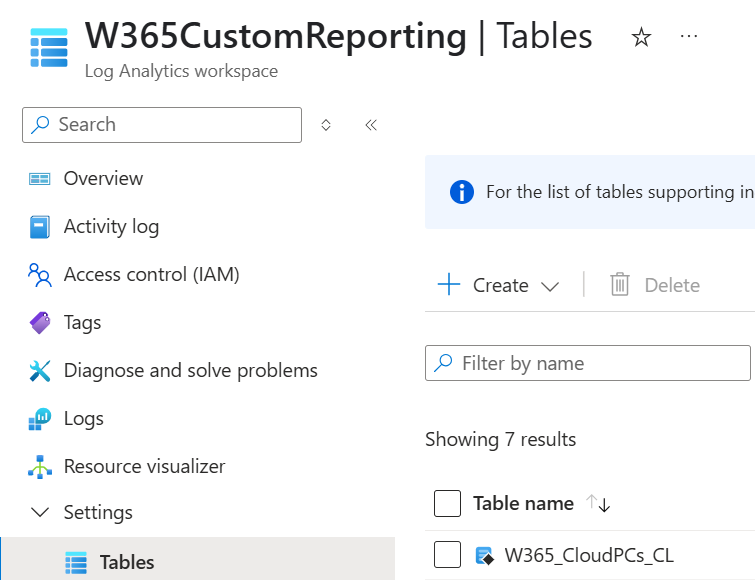Click the purple Tags icon

pyautogui.click(x=40, y=322)
